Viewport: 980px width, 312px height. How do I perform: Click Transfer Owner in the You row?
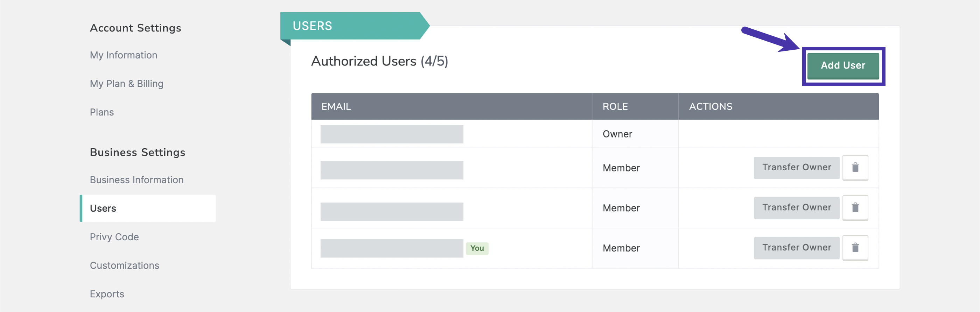[796, 248]
